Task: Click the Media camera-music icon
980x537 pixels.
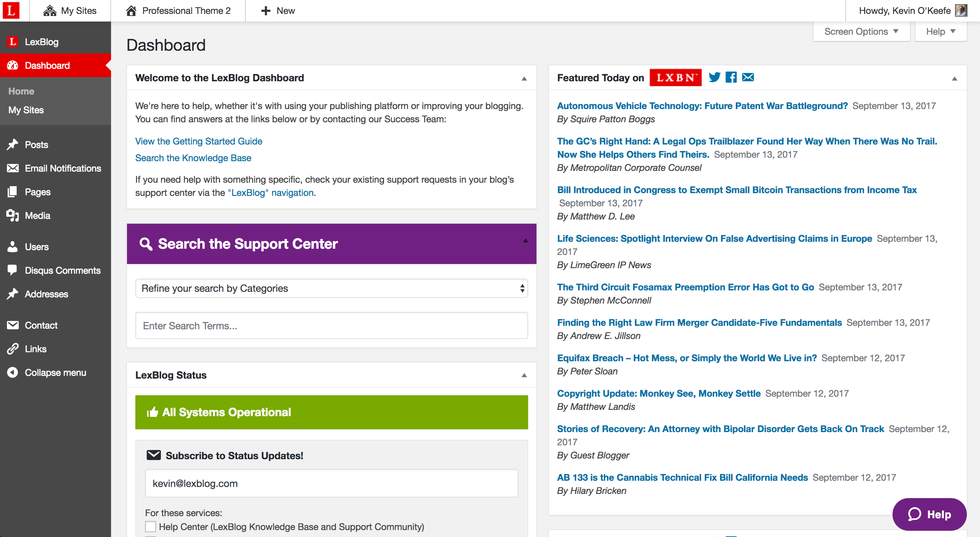Action: pyautogui.click(x=12, y=216)
